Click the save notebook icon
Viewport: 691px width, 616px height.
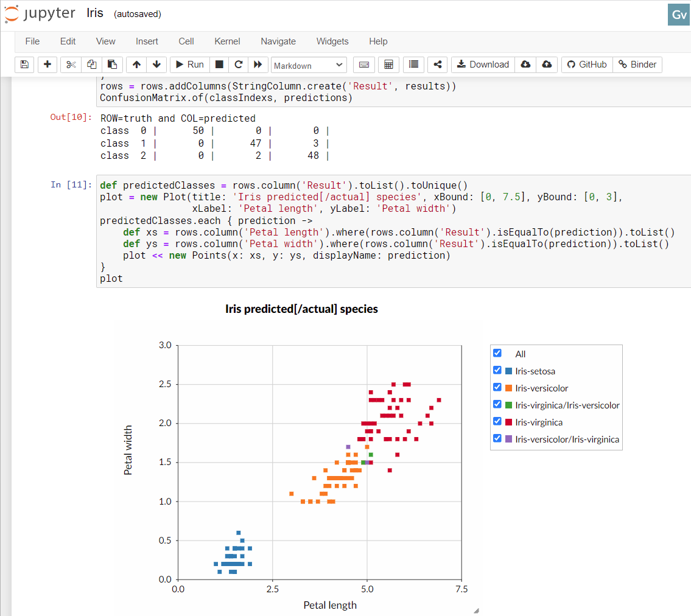coord(24,65)
